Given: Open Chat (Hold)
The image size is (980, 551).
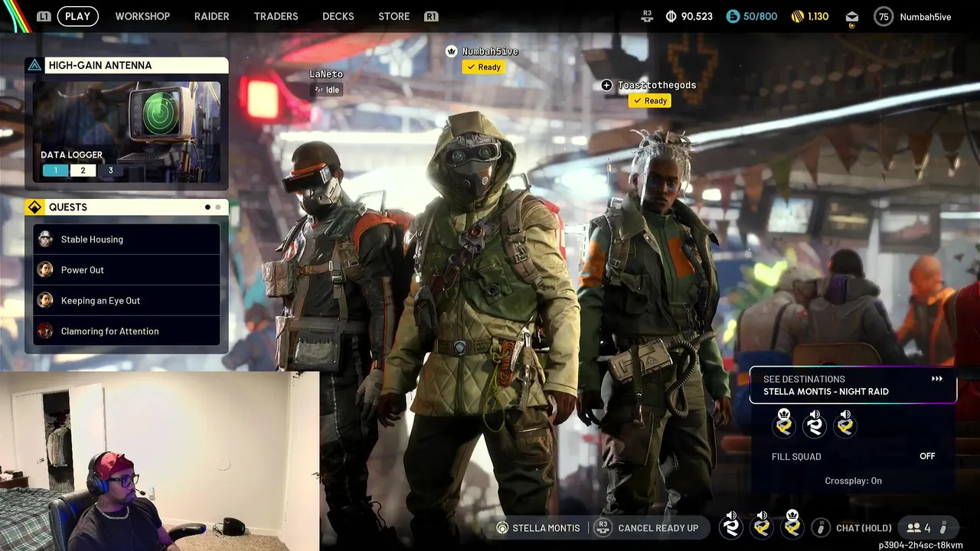Looking at the screenshot, I should pos(864,528).
